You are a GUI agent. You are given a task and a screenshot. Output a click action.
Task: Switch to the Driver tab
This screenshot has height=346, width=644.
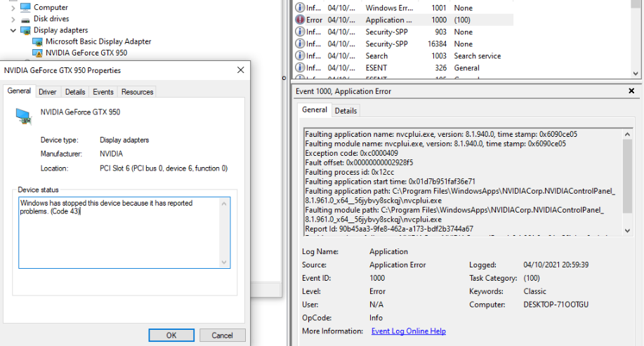(48, 92)
